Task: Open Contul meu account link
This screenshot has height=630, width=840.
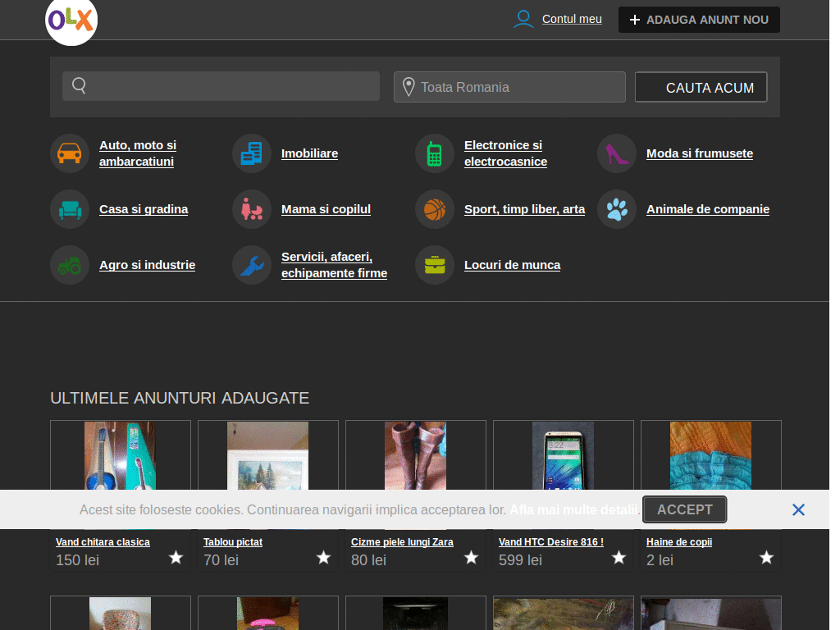Action: click(x=572, y=19)
